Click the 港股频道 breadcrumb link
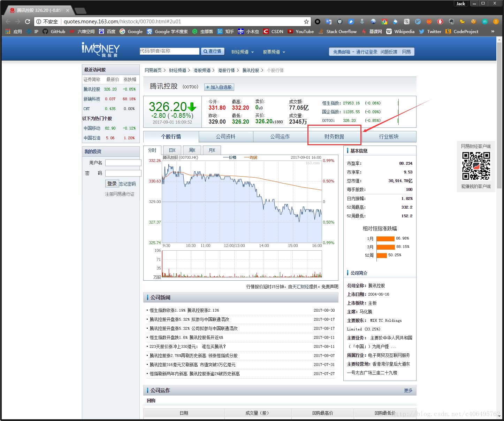Viewport: 504px width, 421px height. pos(202,70)
